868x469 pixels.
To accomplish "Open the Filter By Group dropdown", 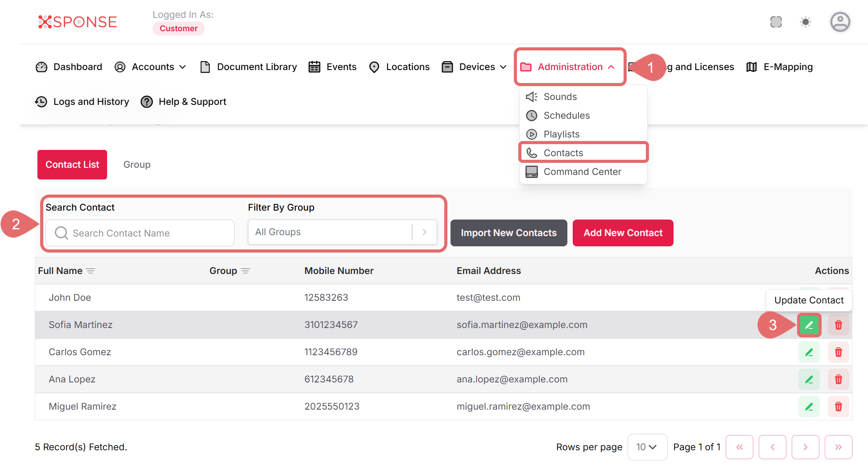I will coord(342,232).
